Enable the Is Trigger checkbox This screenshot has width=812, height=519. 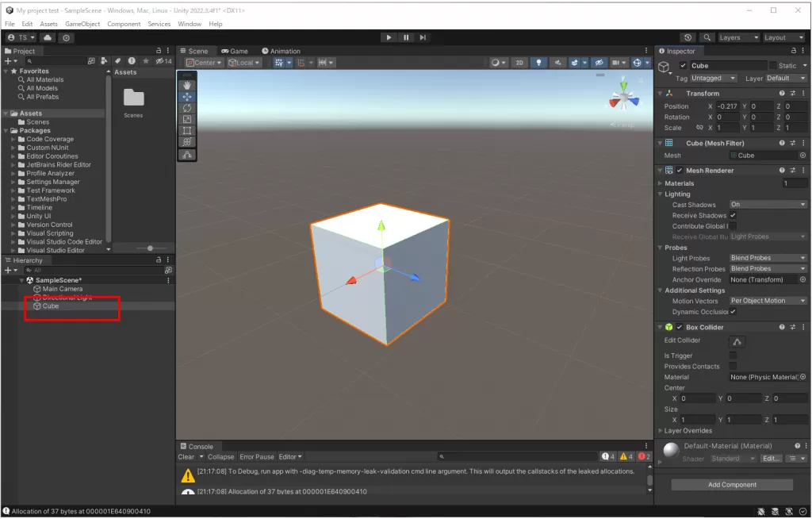click(733, 356)
